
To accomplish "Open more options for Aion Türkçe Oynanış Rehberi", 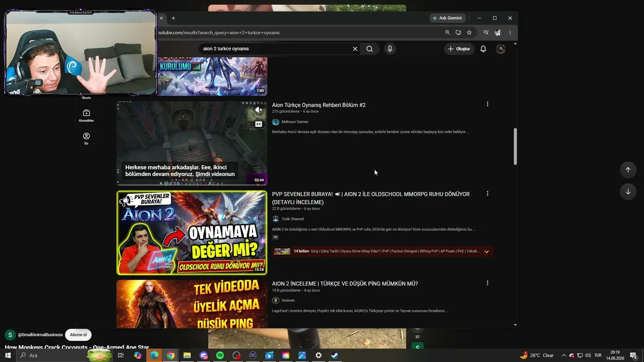I will tap(487, 104).
